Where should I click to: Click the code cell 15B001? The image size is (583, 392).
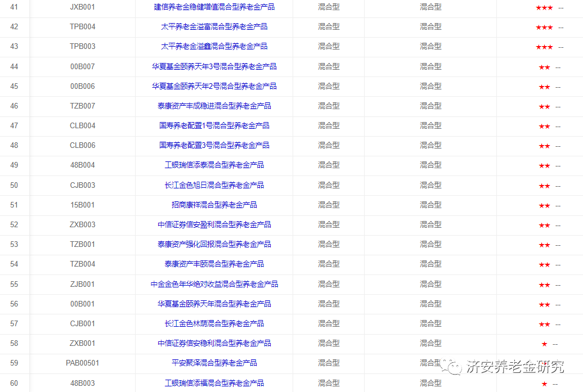83,205
